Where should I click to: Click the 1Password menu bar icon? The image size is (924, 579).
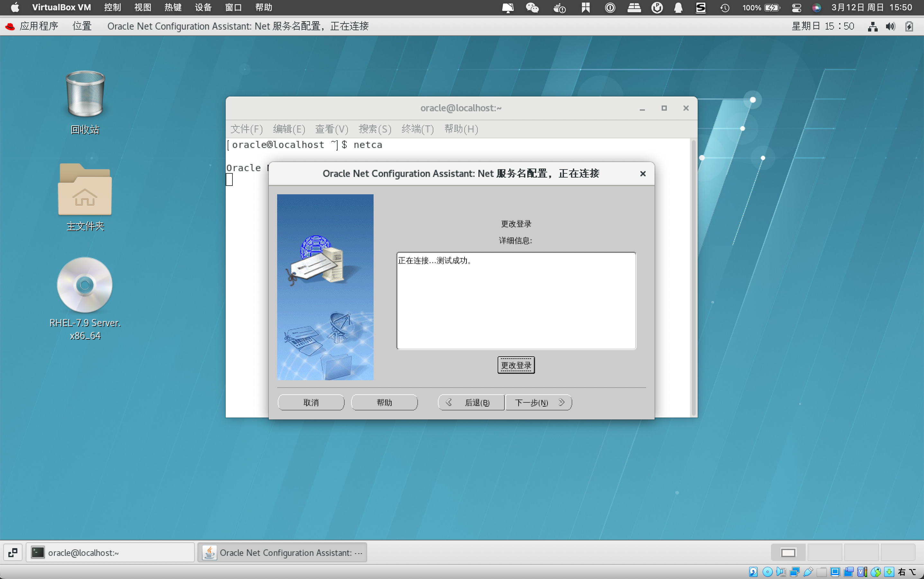tap(610, 7)
